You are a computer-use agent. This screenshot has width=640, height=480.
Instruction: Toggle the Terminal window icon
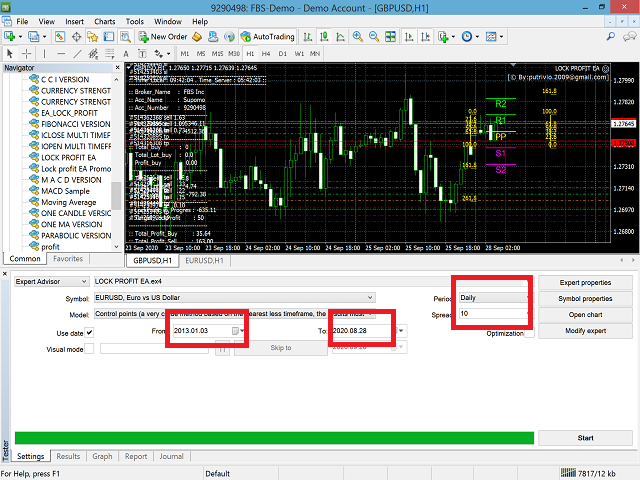click(x=109, y=37)
